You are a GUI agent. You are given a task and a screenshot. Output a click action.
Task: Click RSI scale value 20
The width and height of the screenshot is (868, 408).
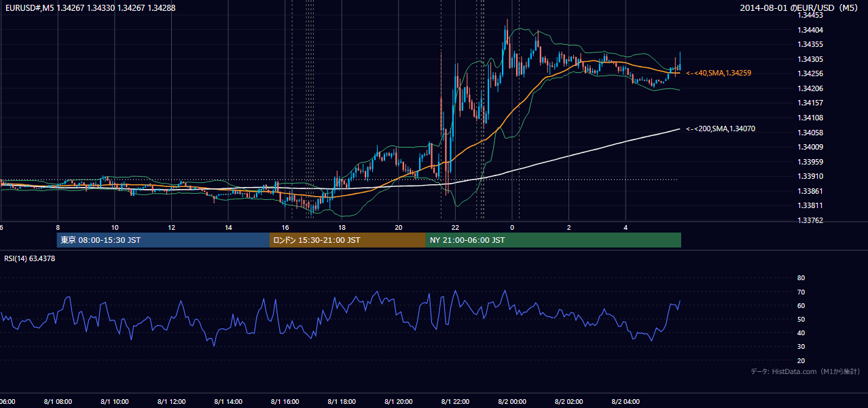pos(801,360)
